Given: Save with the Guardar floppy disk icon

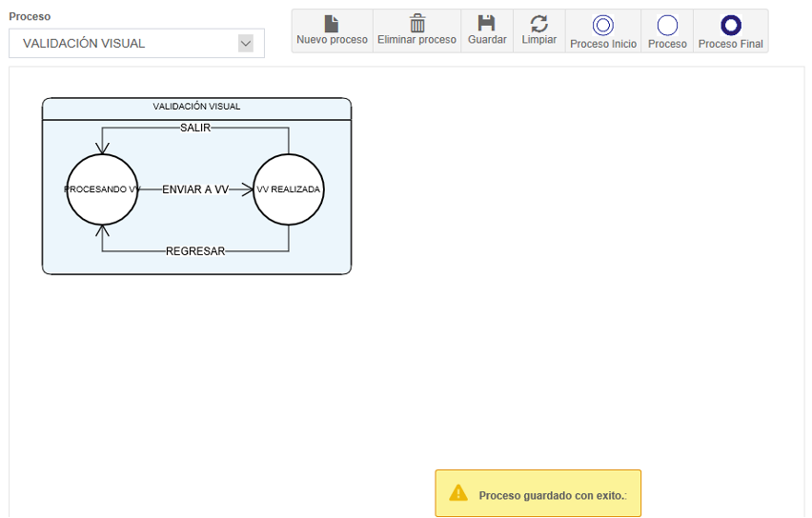Looking at the screenshot, I should tap(487, 24).
